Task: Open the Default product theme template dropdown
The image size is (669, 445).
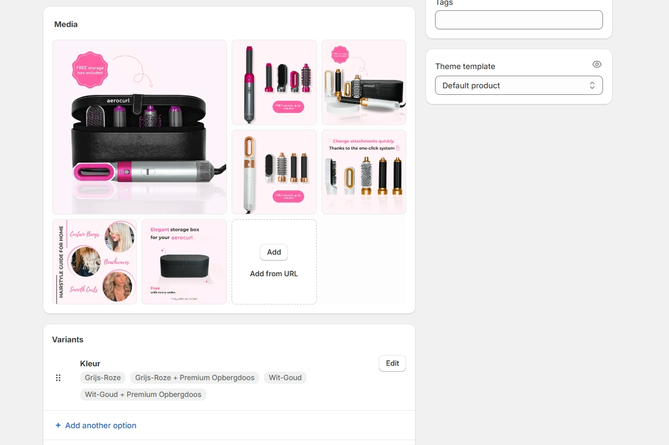Action: coord(519,85)
